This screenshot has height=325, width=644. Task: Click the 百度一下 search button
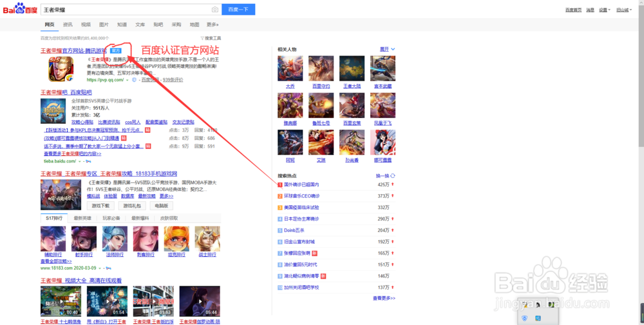point(238,10)
